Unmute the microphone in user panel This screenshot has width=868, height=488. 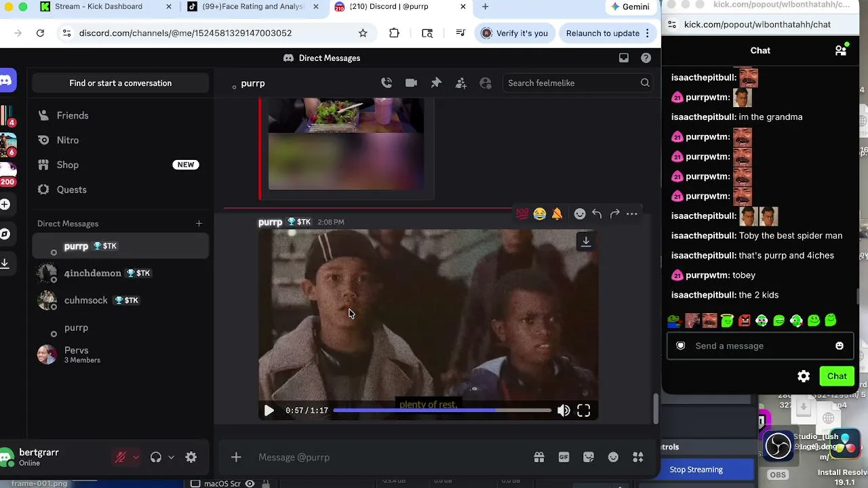(121, 457)
